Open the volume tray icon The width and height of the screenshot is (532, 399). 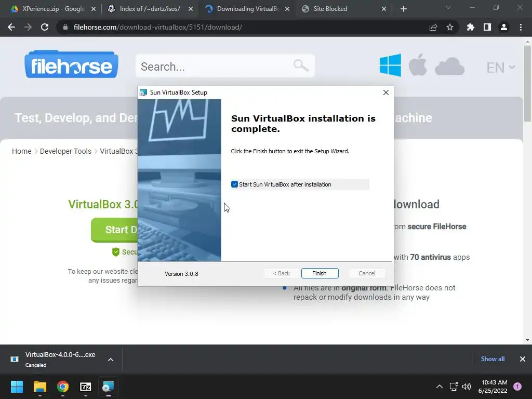pos(467,387)
